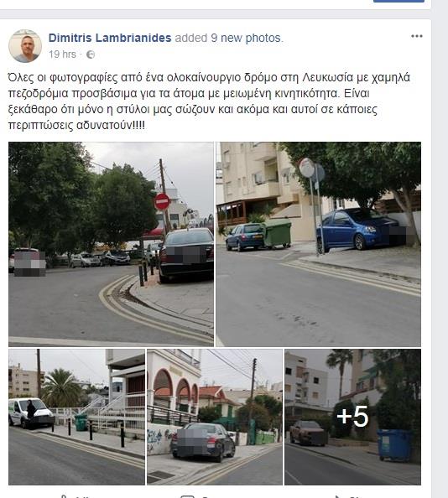
Task: Click the Comment speech-bubble icon
Action: pyautogui.click(x=187, y=496)
